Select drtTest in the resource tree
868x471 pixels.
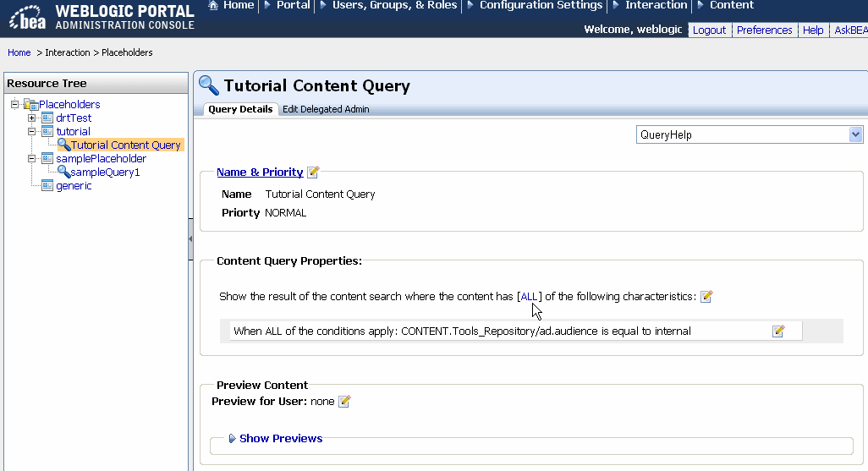[x=74, y=118]
